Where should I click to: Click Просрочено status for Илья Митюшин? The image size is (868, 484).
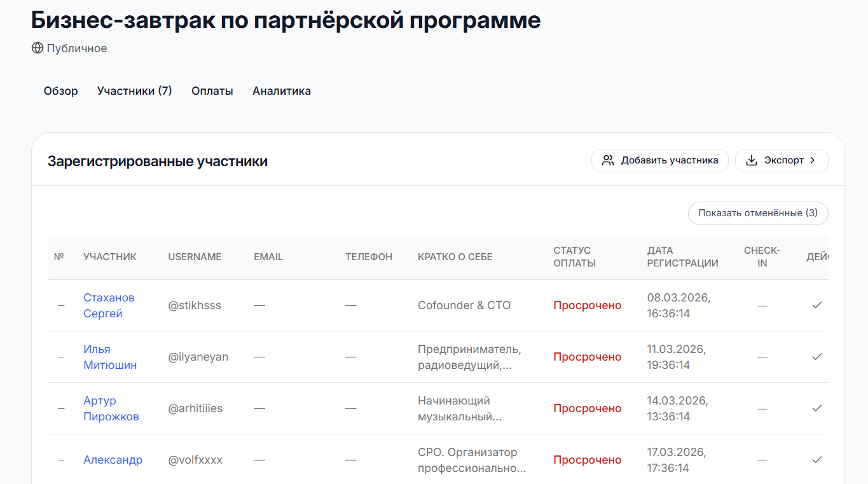coord(587,357)
